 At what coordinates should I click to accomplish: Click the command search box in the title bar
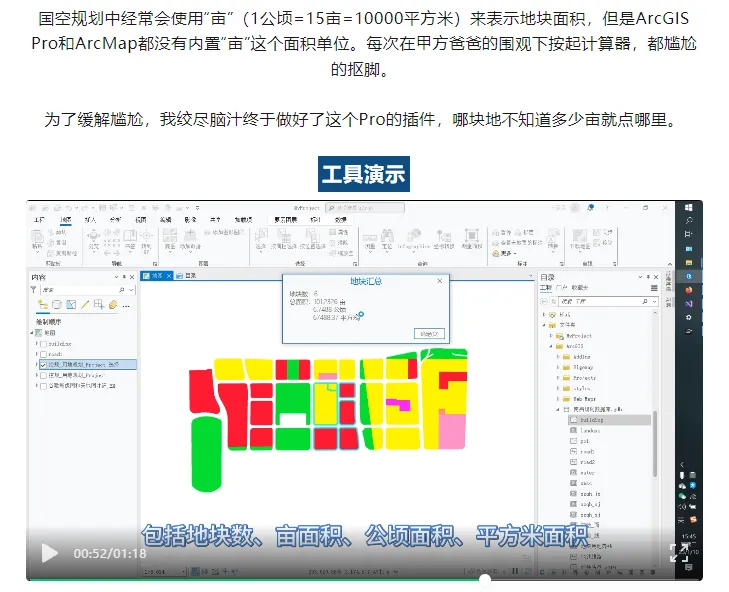pos(365,207)
